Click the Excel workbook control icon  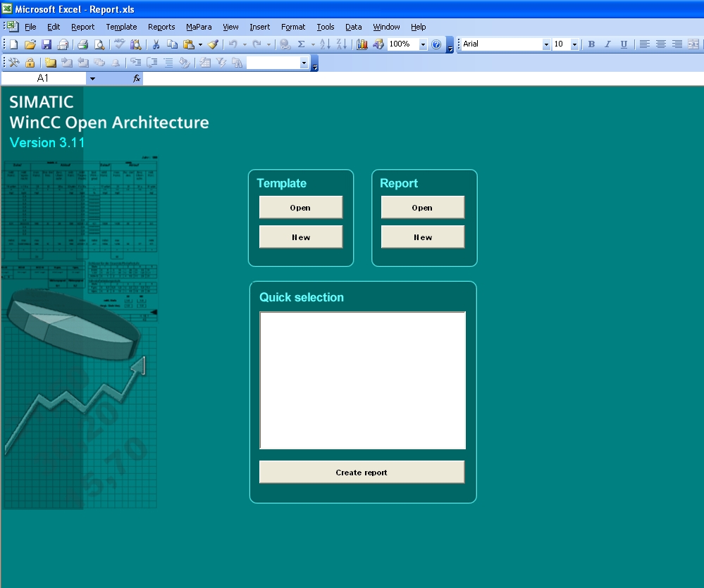coord(12,27)
